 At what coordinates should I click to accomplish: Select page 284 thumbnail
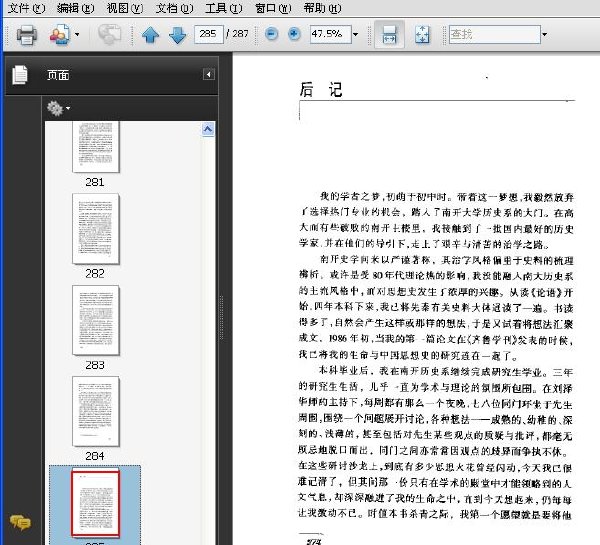pos(96,411)
